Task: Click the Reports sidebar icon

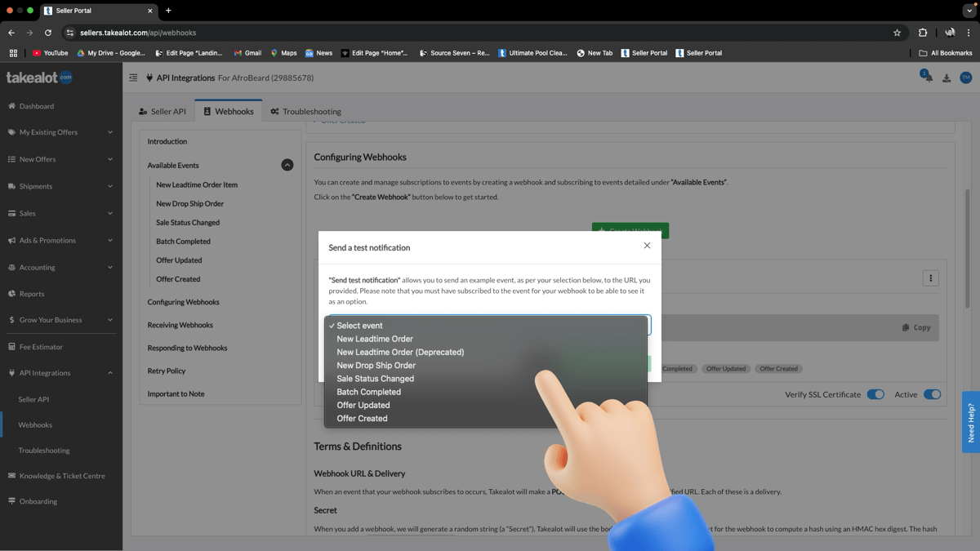Action: coord(11,294)
